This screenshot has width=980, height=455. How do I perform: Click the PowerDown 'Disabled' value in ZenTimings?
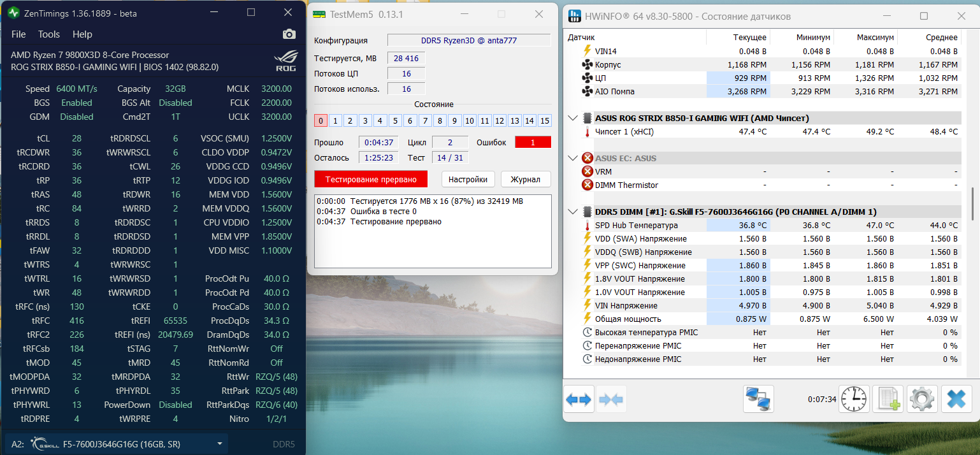[x=175, y=405]
